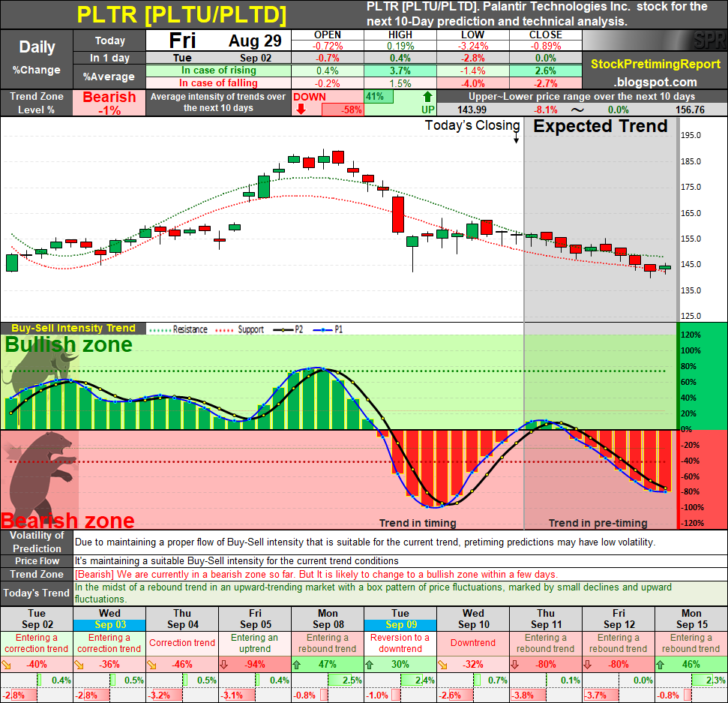
Task: Click the highlighted Tue Sep 09 column header
Action: [x=400, y=619]
